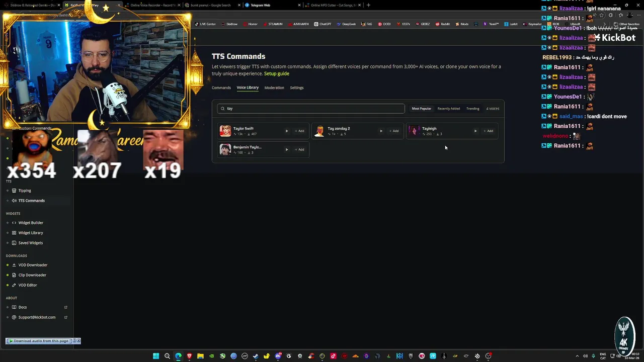644x362 pixels.
Task: Open the STEAMUN bookmark
Action: point(273,24)
